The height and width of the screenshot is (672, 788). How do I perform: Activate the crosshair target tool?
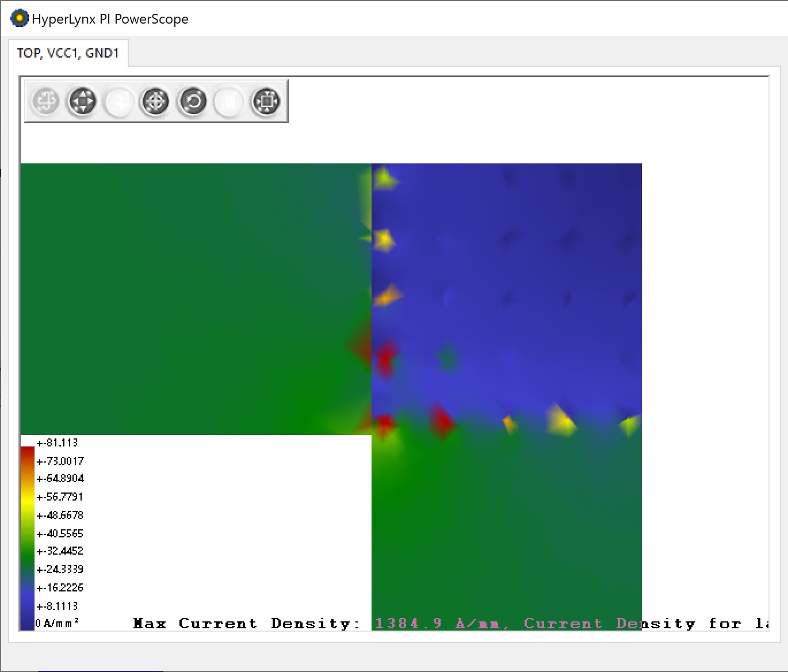click(155, 102)
